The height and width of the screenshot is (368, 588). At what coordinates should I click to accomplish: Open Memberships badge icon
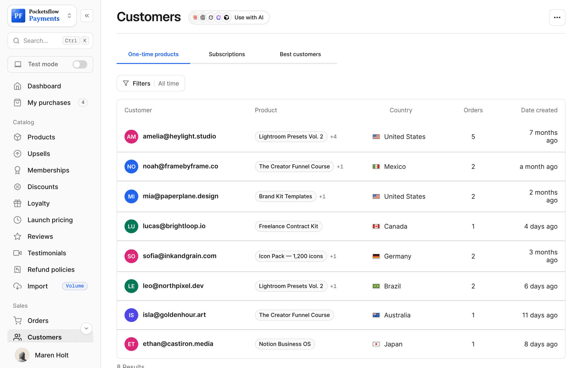[x=18, y=170]
